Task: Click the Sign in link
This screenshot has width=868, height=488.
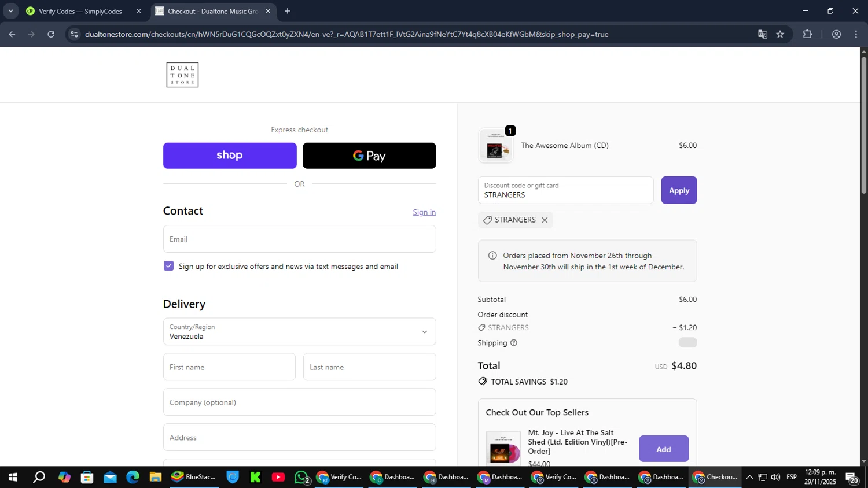Action: (424, 212)
